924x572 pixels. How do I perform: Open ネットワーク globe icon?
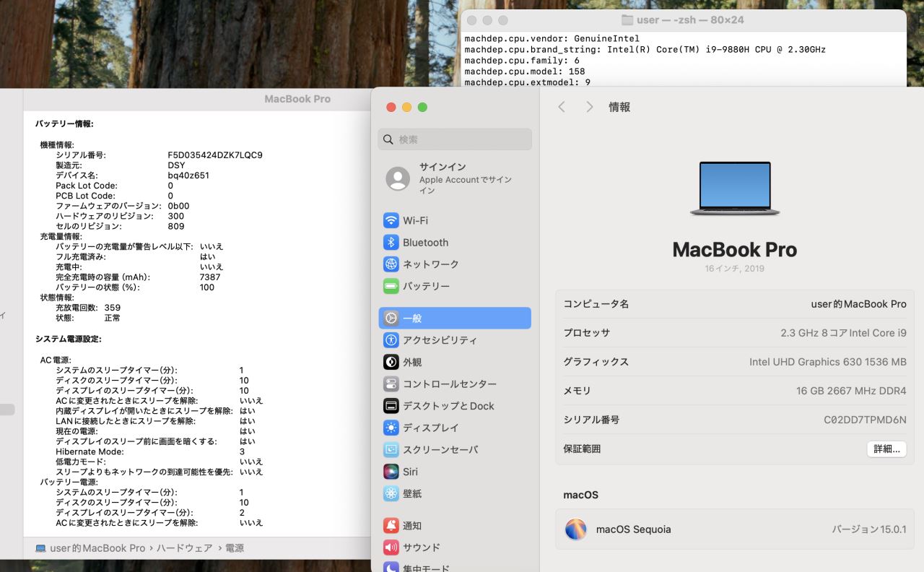click(x=391, y=264)
